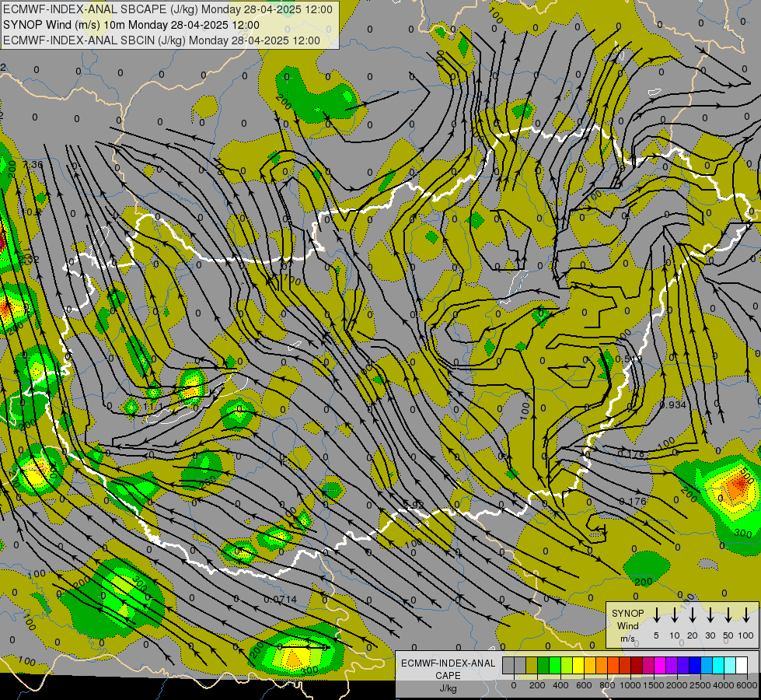Select the SYNOP Wind 10m title line
The height and width of the screenshot is (700, 761).
131,25
